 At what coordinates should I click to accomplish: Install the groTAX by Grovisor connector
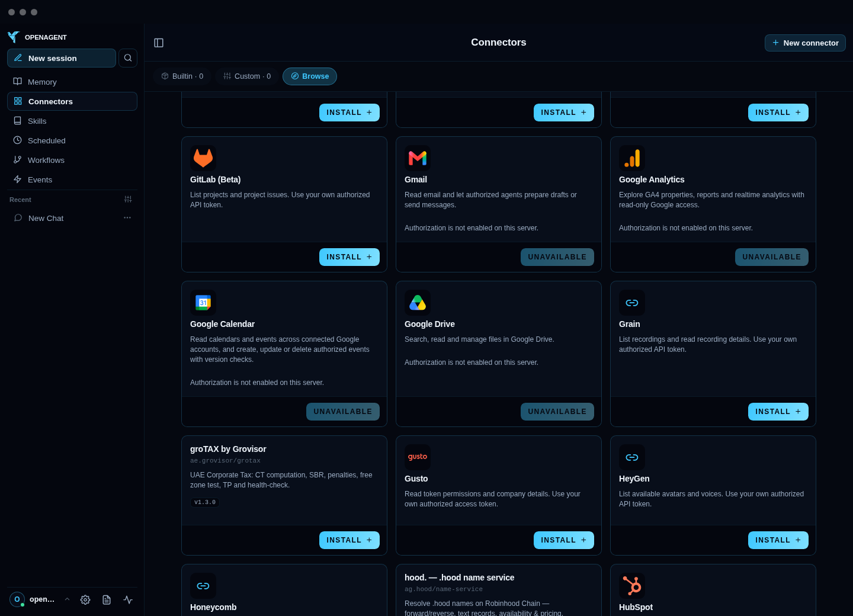tap(349, 540)
